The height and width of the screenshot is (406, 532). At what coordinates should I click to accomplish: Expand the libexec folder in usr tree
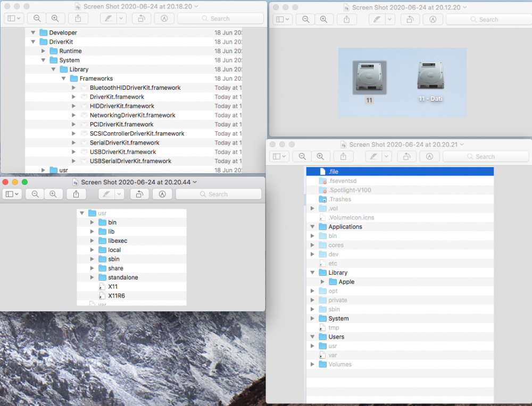[92, 241]
